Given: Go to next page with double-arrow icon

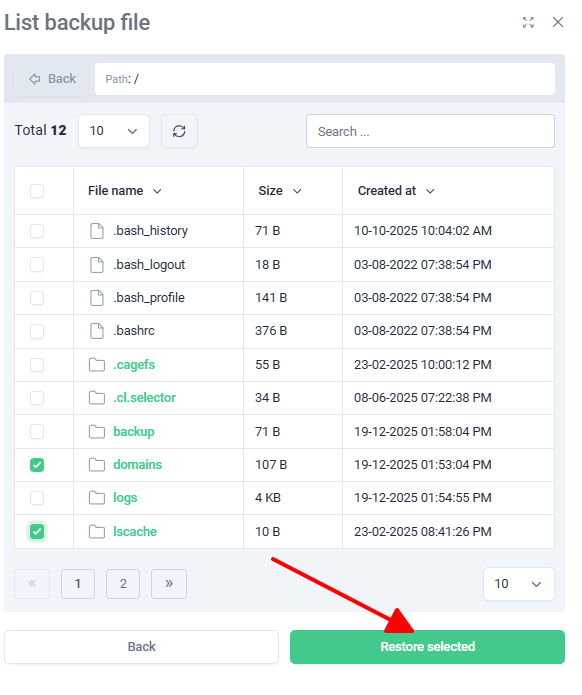Looking at the screenshot, I should coord(169,584).
